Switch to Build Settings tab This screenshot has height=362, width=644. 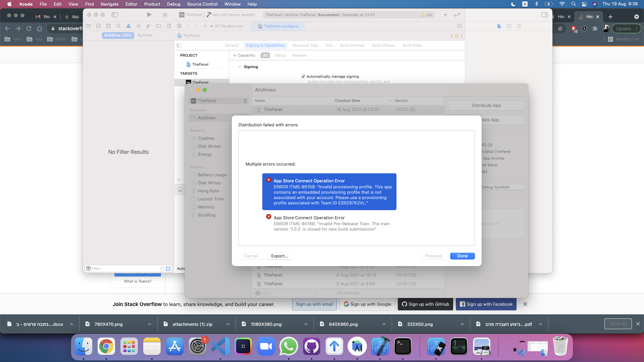(x=352, y=45)
